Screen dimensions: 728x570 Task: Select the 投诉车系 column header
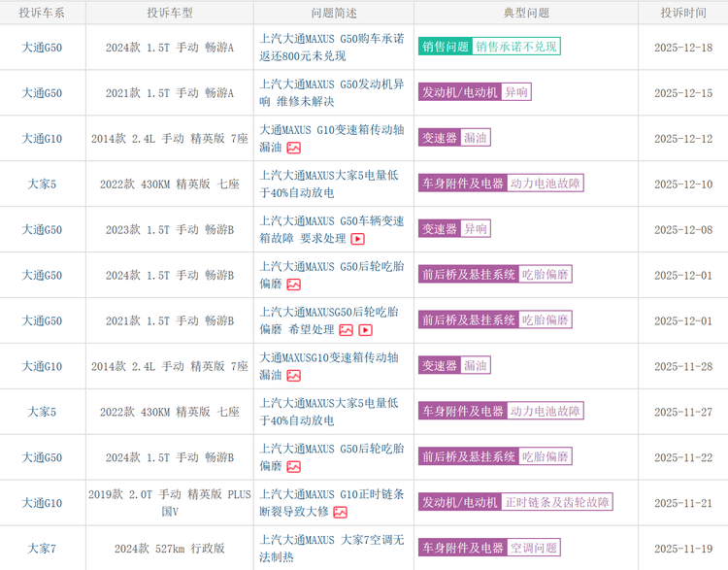(x=42, y=13)
